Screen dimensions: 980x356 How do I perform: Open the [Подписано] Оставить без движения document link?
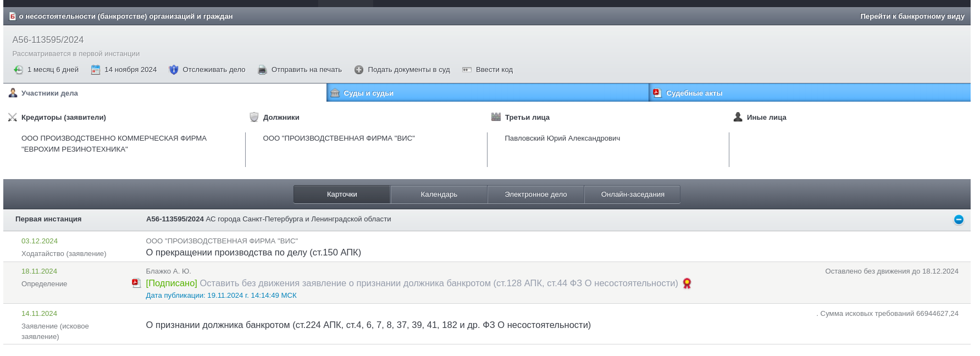click(x=412, y=283)
